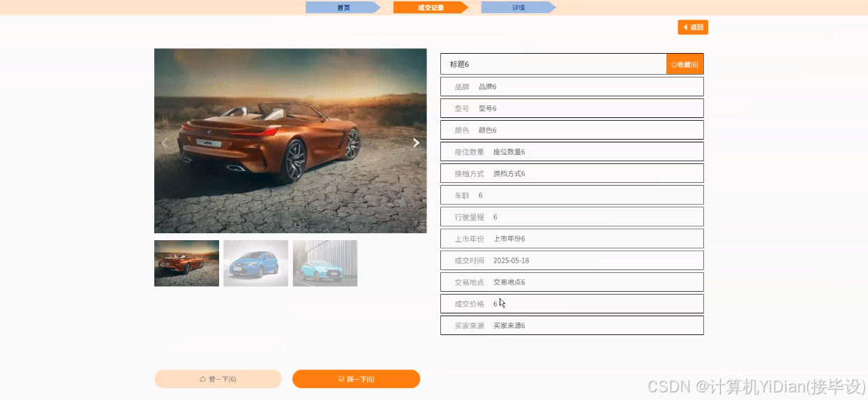Click the 返回 back button
The width and height of the screenshot is (868, 400).
[x=693, y=27]
